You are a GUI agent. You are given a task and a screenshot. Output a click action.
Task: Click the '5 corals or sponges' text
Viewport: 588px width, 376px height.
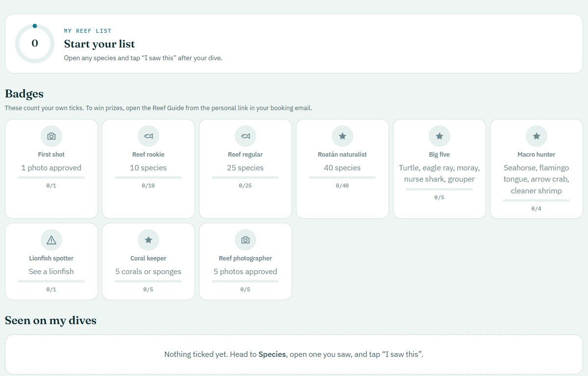pos(148,271)
